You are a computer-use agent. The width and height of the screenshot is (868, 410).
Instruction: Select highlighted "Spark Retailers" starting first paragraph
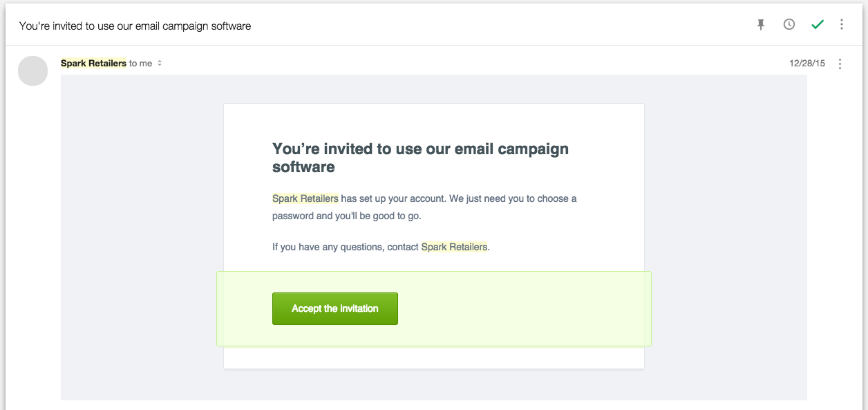305,198
